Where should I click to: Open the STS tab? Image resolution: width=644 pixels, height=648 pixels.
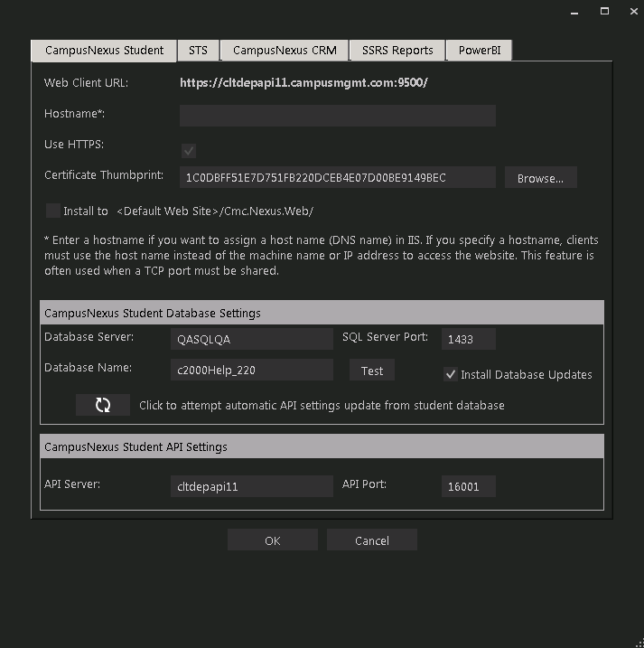(199, 51)
